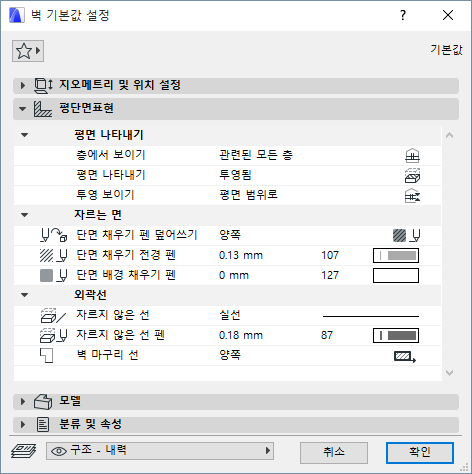Click the ArchiCAD app icon in title bar
Screen dimensions: 472x474
[x=16, y=15]
